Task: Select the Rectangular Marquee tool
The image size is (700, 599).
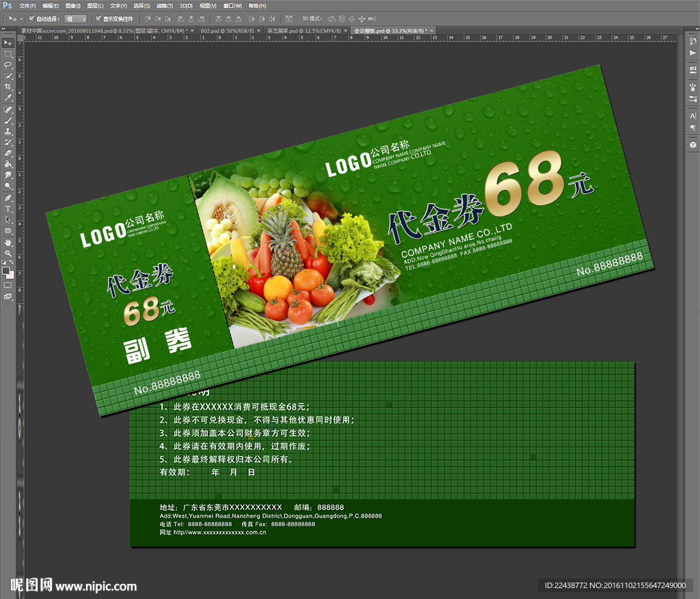Action: pos(8,54)
